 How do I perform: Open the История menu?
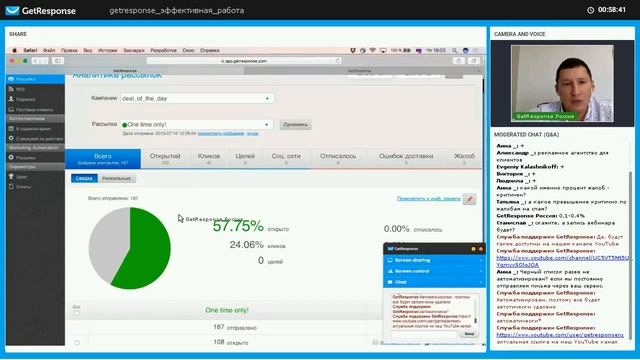107,50
